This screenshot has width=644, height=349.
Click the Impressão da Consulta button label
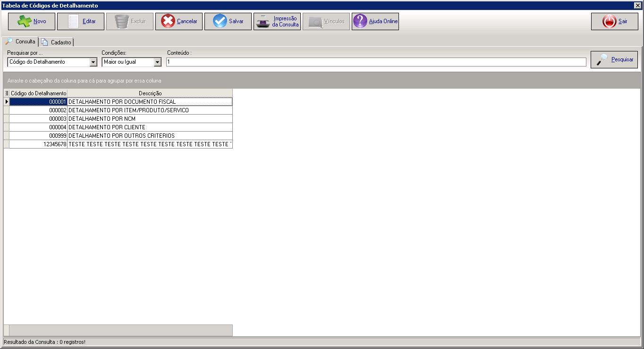click(x=285, y=21)
